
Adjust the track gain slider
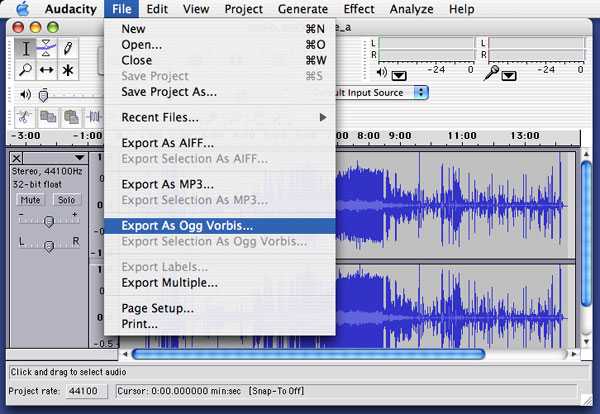pos(49,221)
